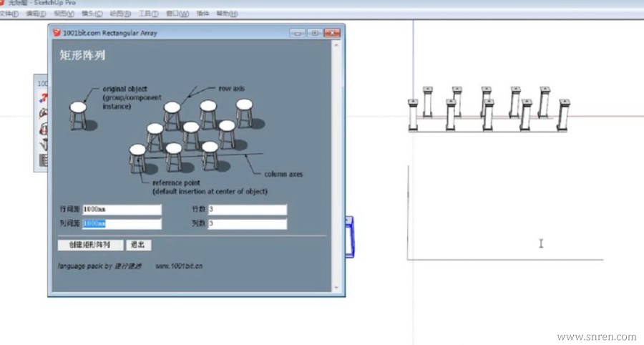Viewport: 644px width, 345px height.
Task: Open the 窗口(W) window menu
Action: point(177,14)
